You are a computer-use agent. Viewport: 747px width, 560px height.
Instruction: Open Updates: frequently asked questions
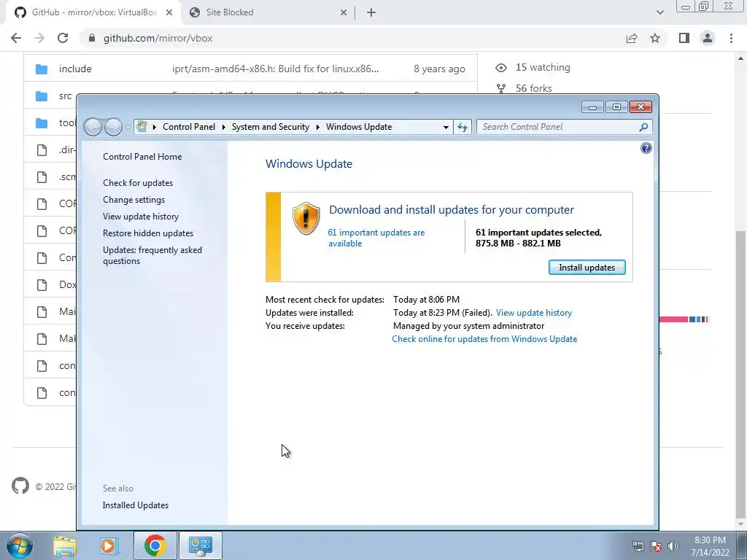click(152, 255)
